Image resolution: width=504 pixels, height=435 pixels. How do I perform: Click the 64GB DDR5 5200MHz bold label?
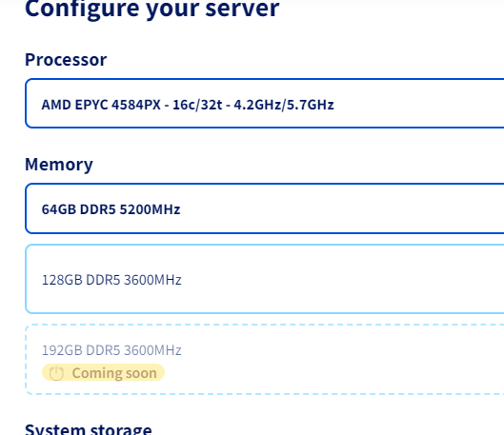pyautogui.click(x=111, y=209)
